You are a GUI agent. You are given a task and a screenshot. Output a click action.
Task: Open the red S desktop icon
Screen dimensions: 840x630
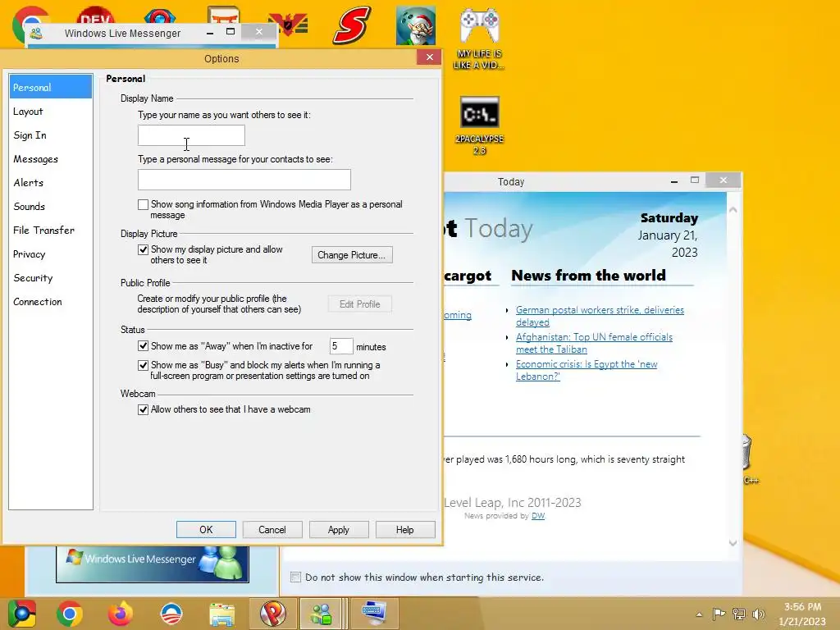pos(351,25)
